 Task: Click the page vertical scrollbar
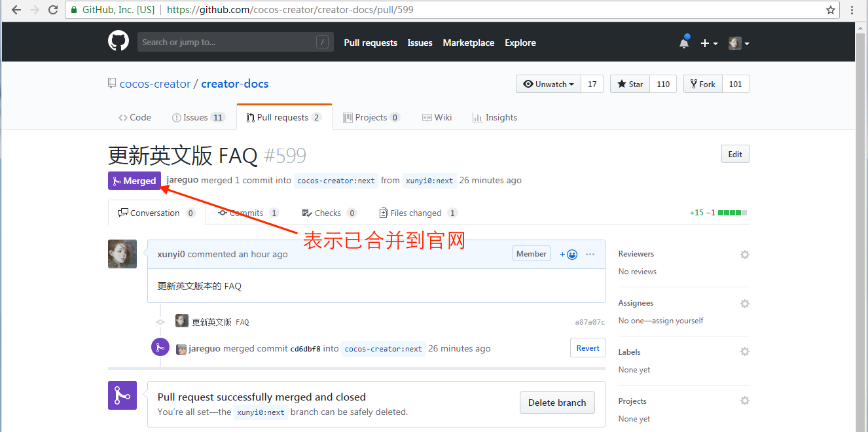(861, 226)
